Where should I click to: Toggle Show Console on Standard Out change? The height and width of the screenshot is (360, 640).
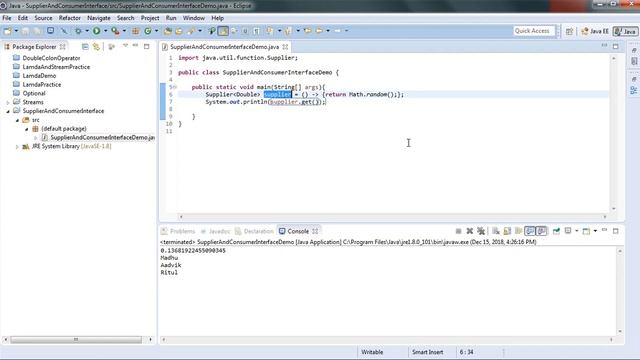(x=530, y=231)
